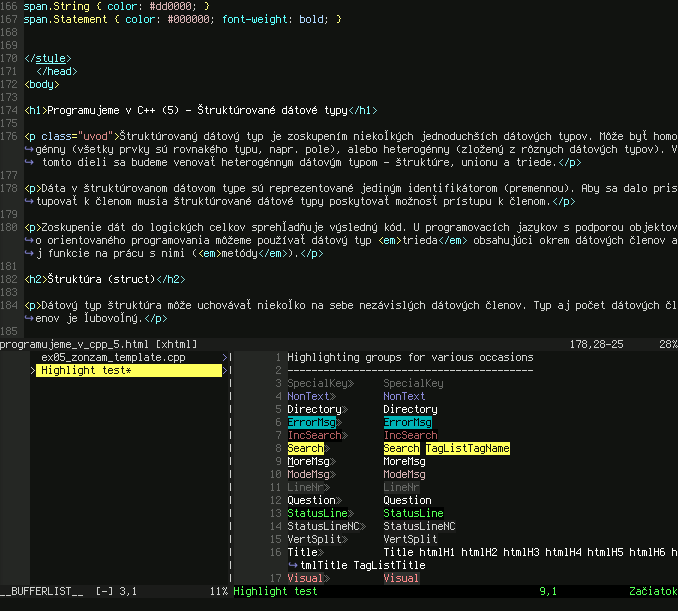
Task: Click the right-column cyan 'ErrorMsg' sample
Action: (407, 422)
